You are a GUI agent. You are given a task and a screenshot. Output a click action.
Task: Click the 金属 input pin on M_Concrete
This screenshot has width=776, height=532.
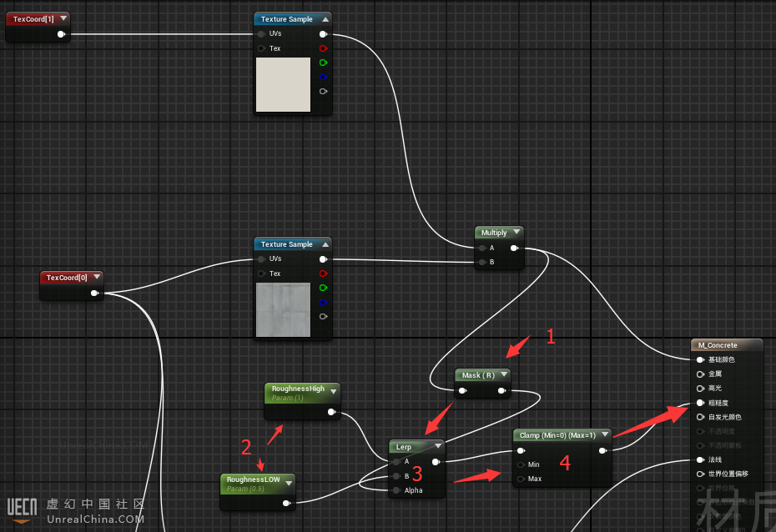699,374
